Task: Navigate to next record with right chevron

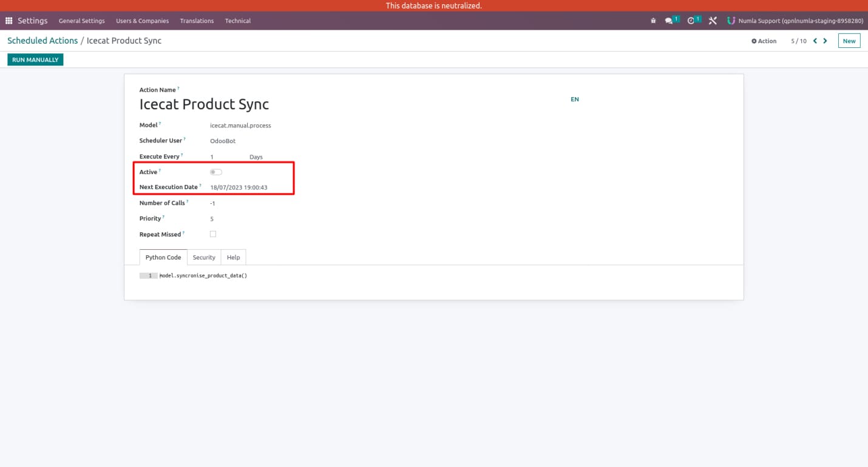Action: (x=825, y=41)
